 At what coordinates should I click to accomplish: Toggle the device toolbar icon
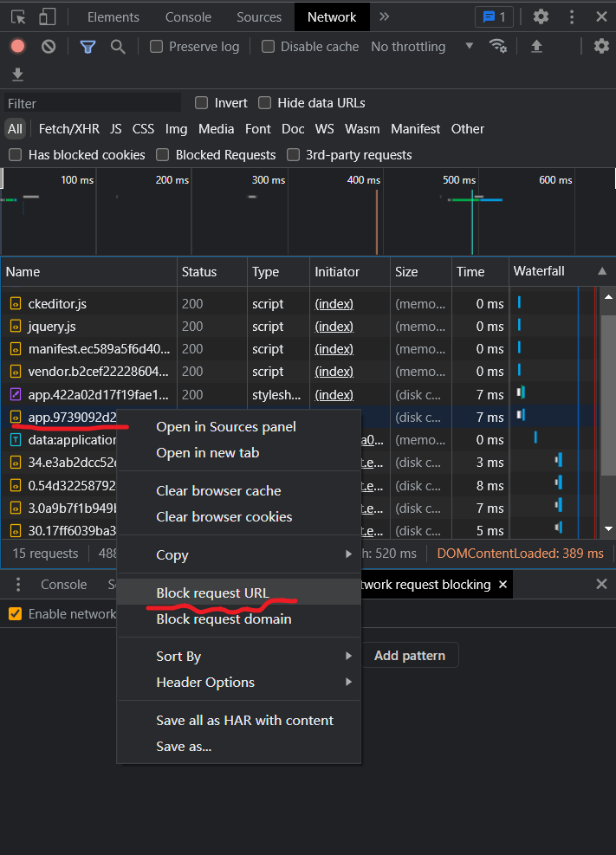tap(48, 17)
